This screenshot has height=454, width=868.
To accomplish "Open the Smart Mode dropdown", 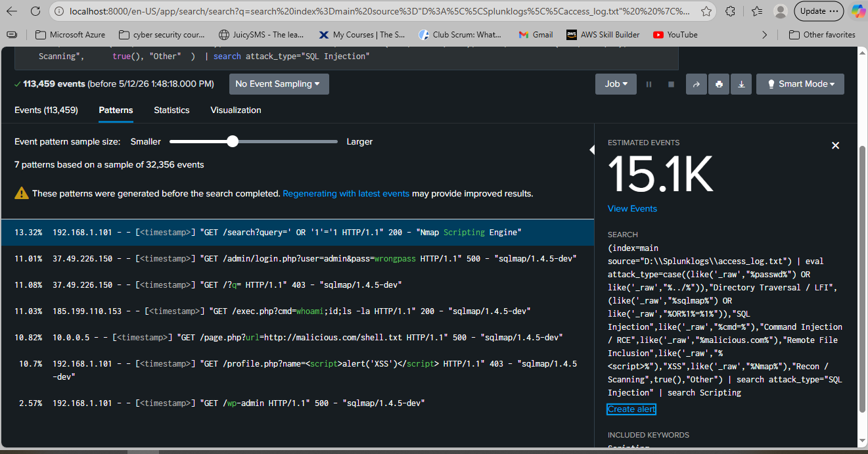I will point(800,84).
